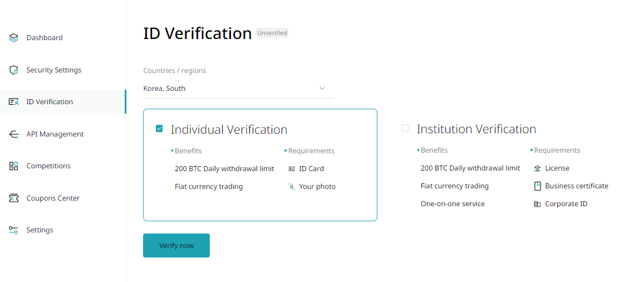Check the Institution Verification checkbox
Image resolution: width=644 pixels, height=282 pixels.
click(405, 128)
